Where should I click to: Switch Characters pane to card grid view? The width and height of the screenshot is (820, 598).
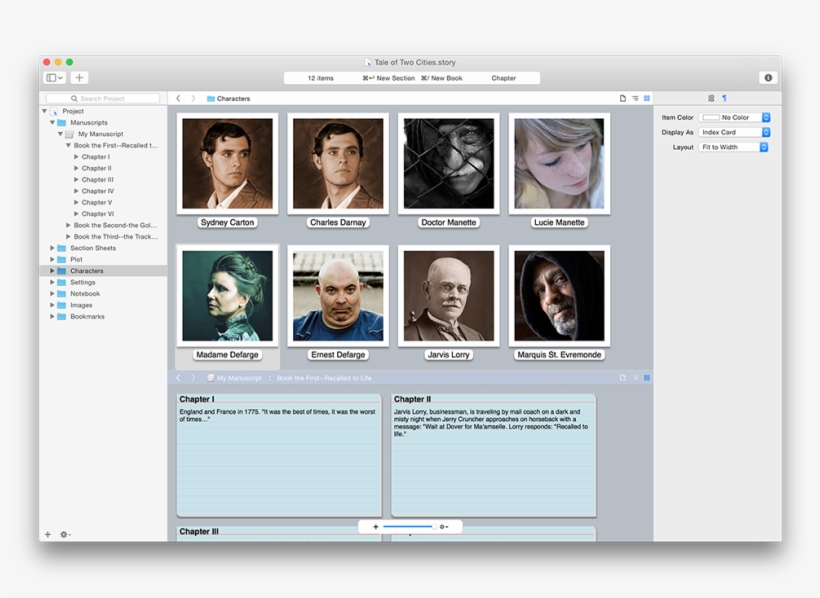tap(647, 98)
